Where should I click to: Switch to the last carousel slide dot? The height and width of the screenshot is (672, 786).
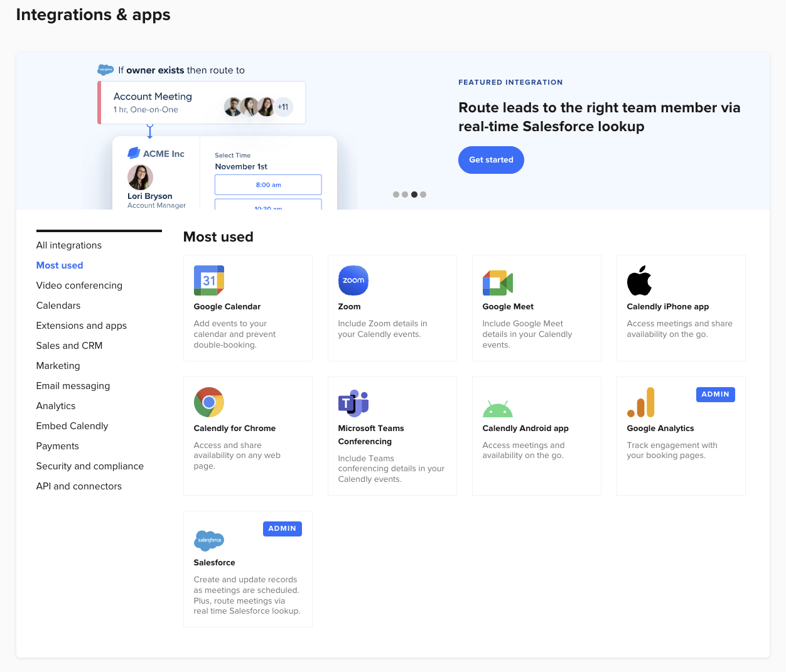click(x=423, y=195)
